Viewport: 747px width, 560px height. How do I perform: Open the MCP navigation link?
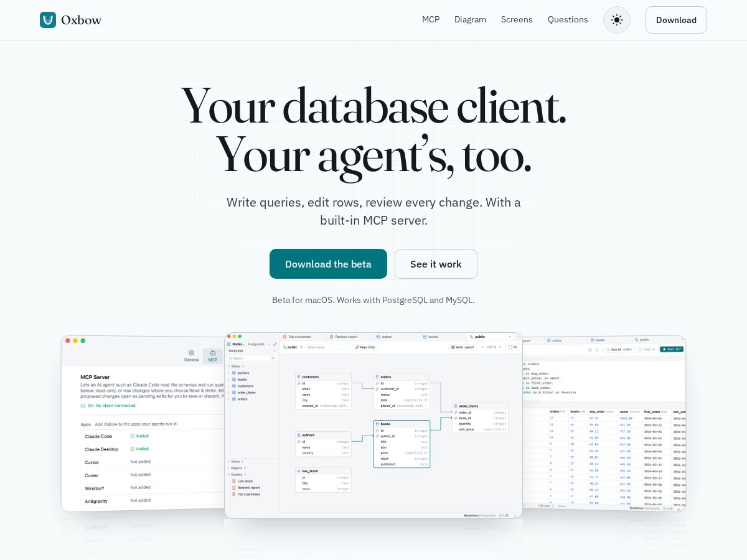pyautogui.click(x=431, y=19)
